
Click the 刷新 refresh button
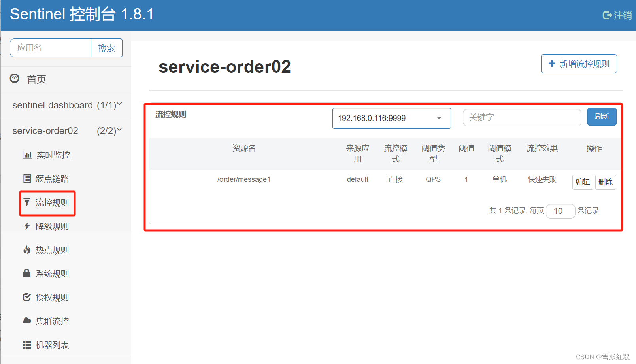click(x=602, y=117)
